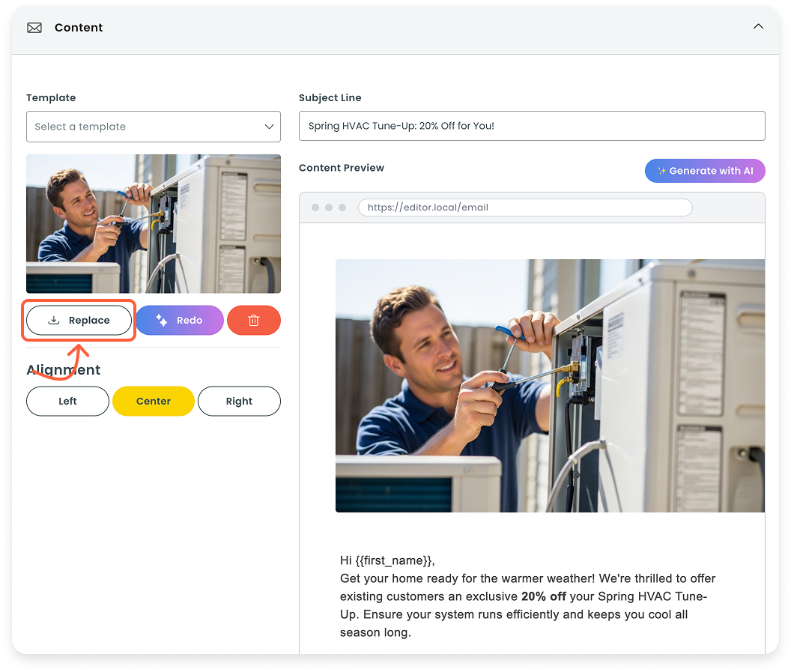
Task: Select the large technician image in the email preview
Action: pyautogui.click(x=550, y=386)
